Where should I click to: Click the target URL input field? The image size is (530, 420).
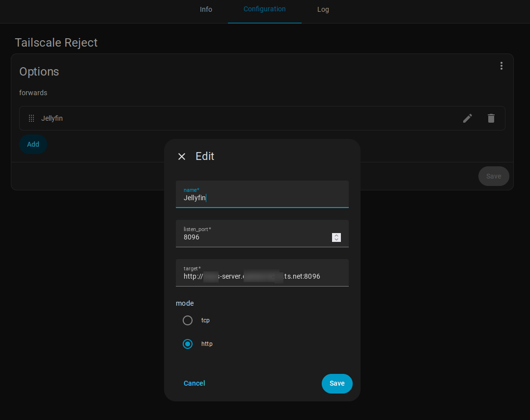tap(262, 276)
